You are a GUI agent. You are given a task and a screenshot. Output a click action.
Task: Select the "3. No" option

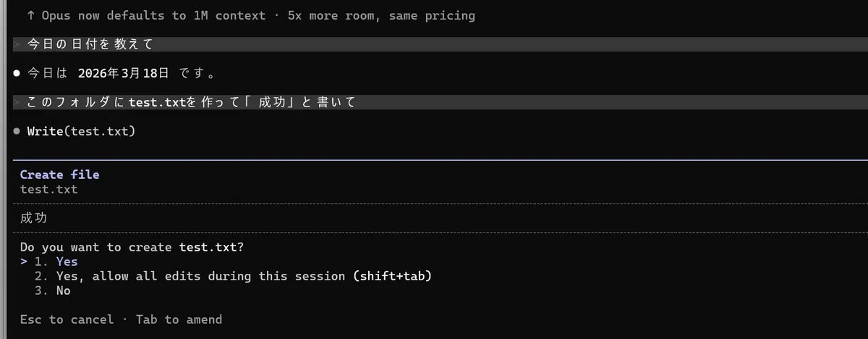(x=52, y=290)
